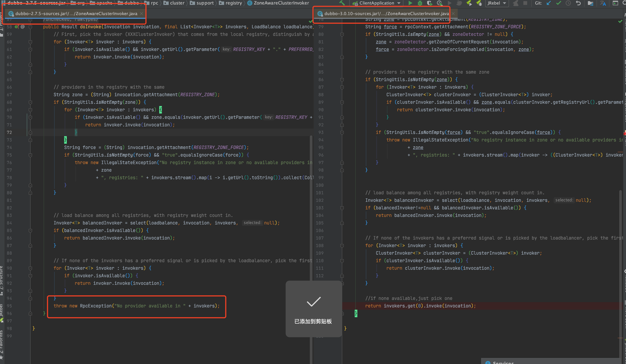Click the left editor inspection checkmark

coord(311,21)
